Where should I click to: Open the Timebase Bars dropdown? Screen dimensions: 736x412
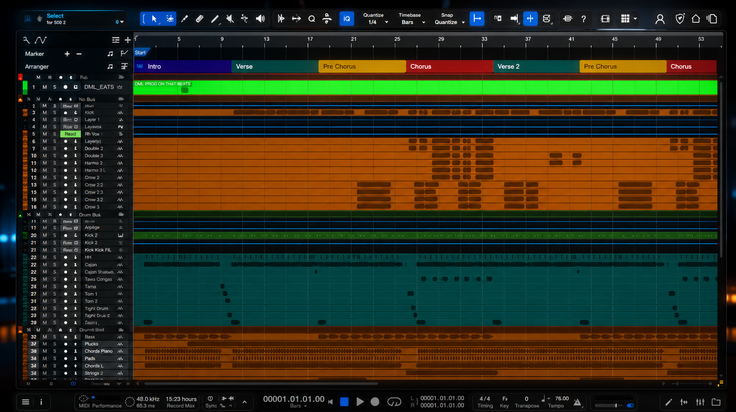tap(411, 19)
